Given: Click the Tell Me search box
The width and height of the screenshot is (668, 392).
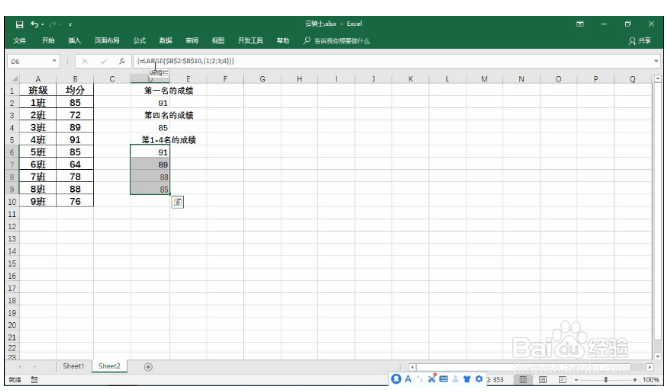Looking at the screenshot, I should 337,41.
